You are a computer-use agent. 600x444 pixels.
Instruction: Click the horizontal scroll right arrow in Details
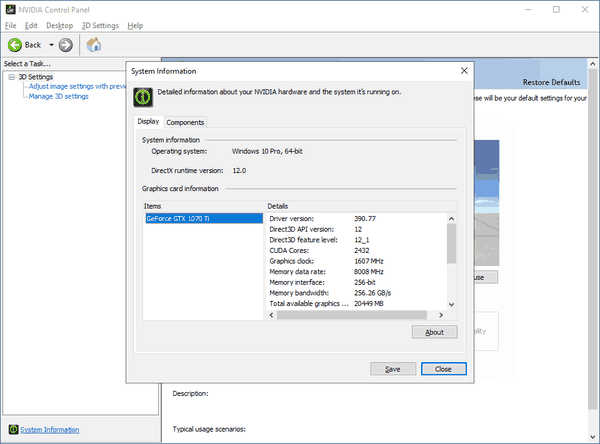point(441,315)
